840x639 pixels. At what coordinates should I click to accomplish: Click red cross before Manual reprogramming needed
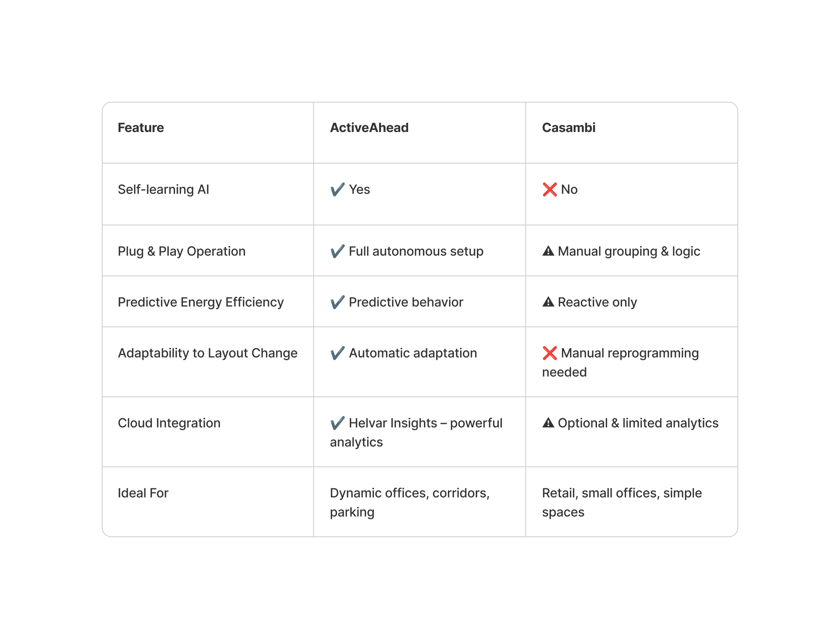point(549,353)
